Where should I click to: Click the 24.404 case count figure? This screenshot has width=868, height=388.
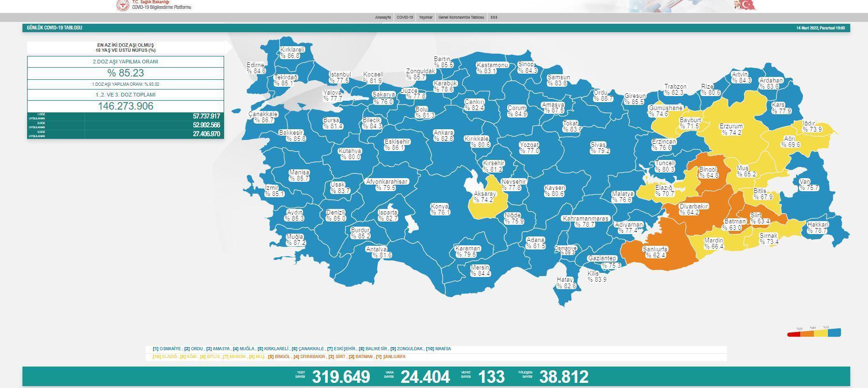[425, 377]
